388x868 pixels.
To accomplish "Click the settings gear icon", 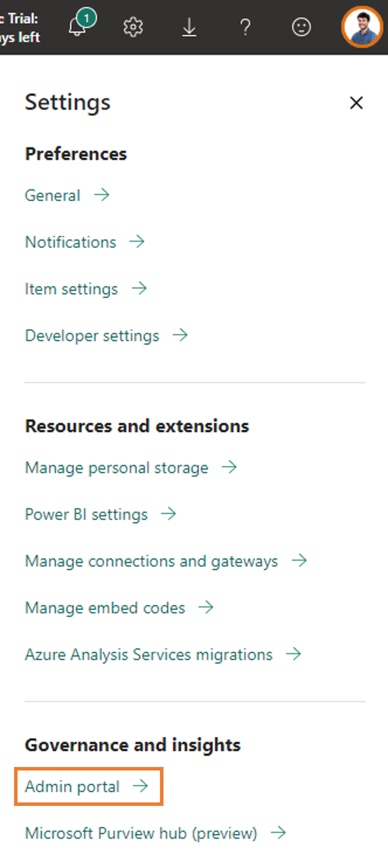I will (x=133, y=26).
